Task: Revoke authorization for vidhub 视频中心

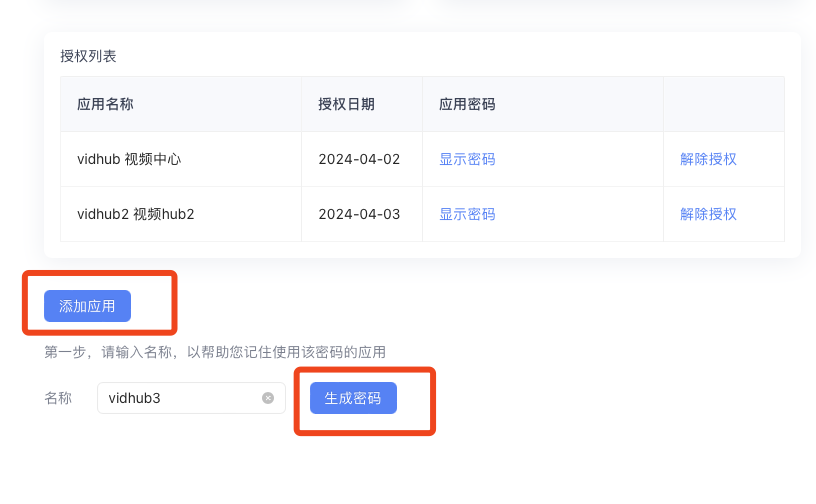Action: pyautogui.click(x=708, y=159)
